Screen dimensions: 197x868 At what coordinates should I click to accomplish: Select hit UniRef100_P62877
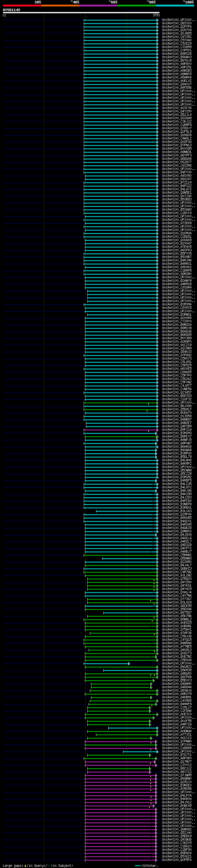coord(176,162)
